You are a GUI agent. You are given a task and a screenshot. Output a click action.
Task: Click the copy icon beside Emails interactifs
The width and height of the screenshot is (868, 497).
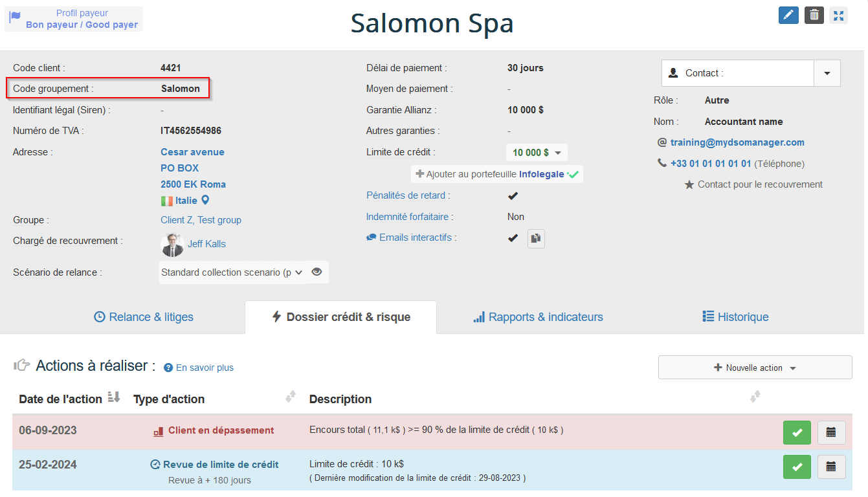click(x=536, y=238)
